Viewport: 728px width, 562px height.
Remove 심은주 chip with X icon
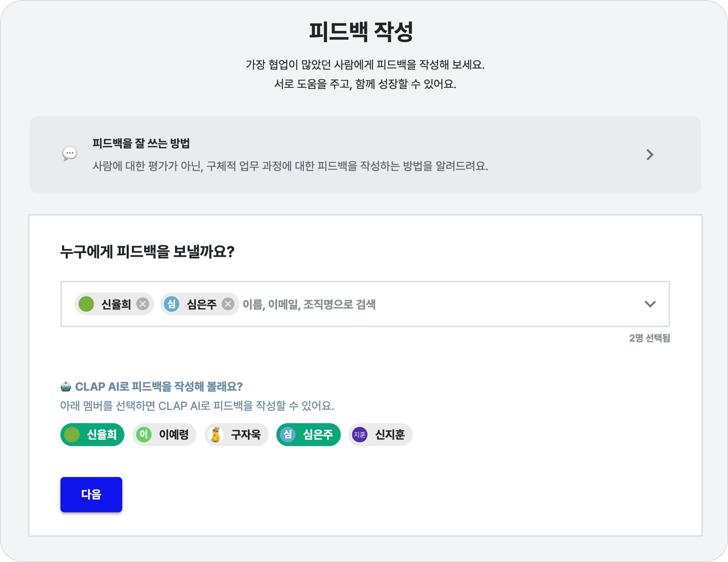[x=228, y=304]
